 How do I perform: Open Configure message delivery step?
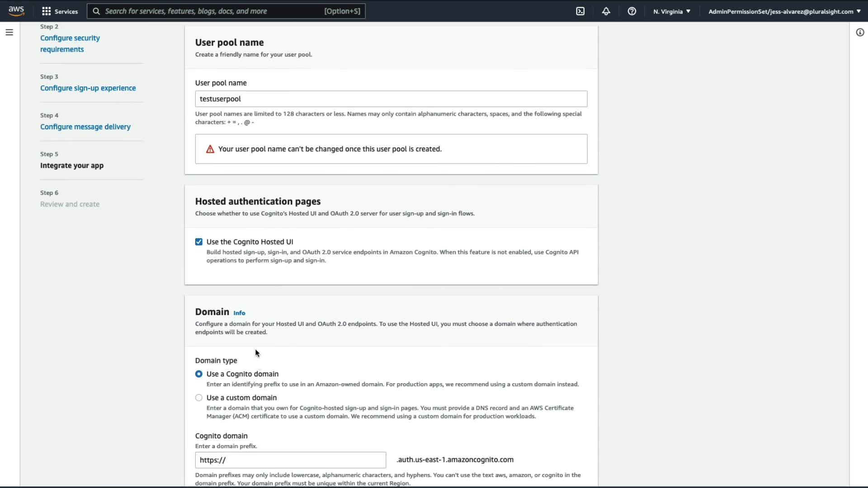coord(85,127)
